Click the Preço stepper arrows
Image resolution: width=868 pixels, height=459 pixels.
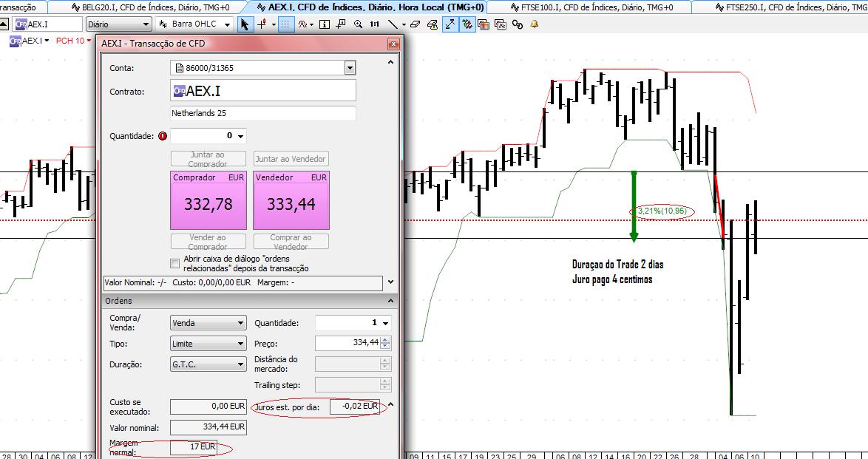click(x=386, y=343)
